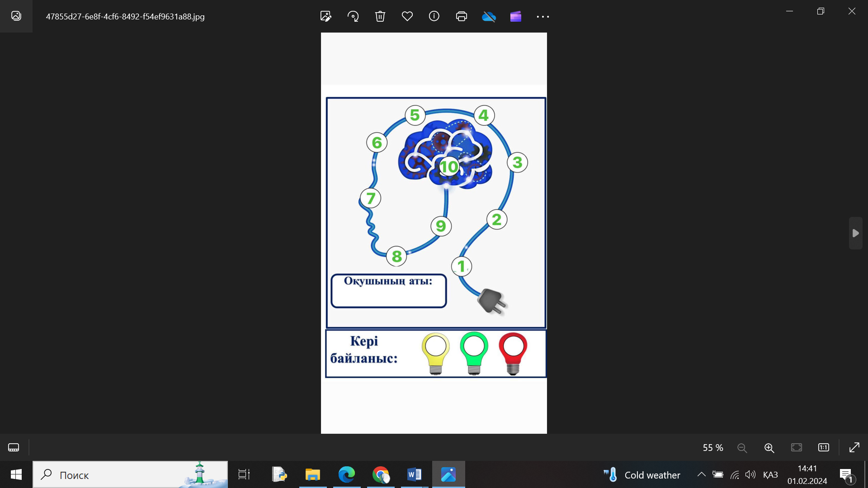Click the Edit image icon

click(325, 17)
